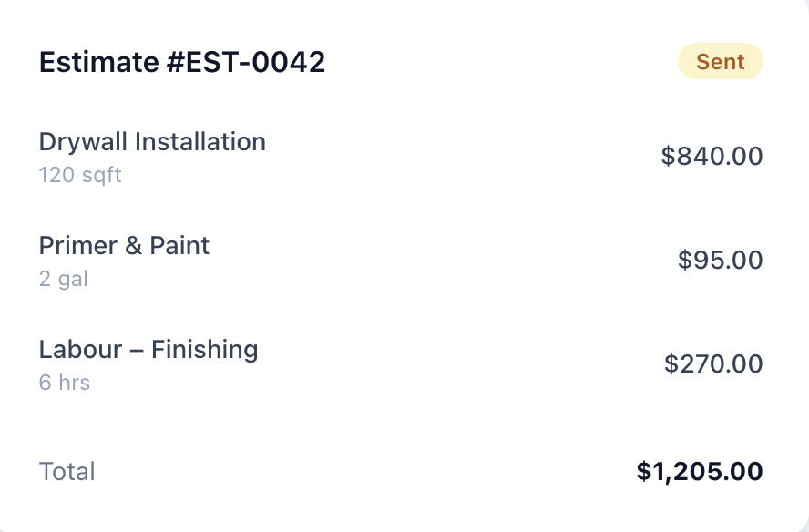Click the total summary row
This screenshot has height=532, width=809.
[401, 471]
